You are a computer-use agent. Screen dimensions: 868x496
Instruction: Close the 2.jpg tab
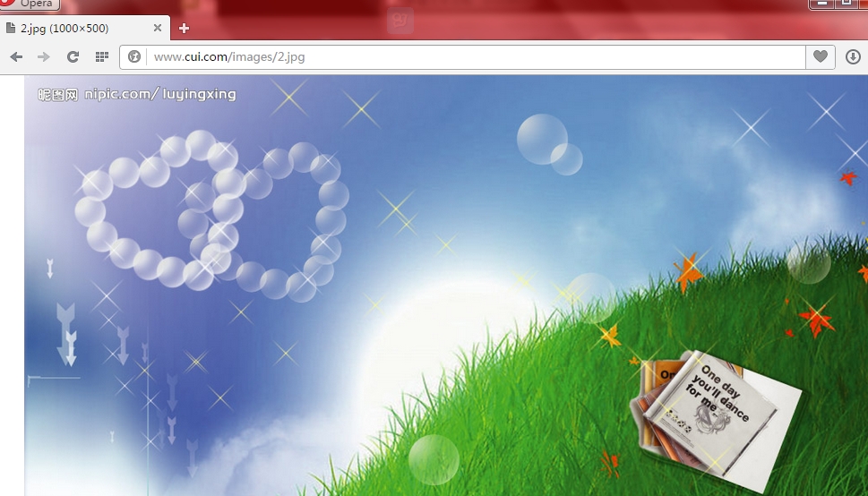[158, 28]
